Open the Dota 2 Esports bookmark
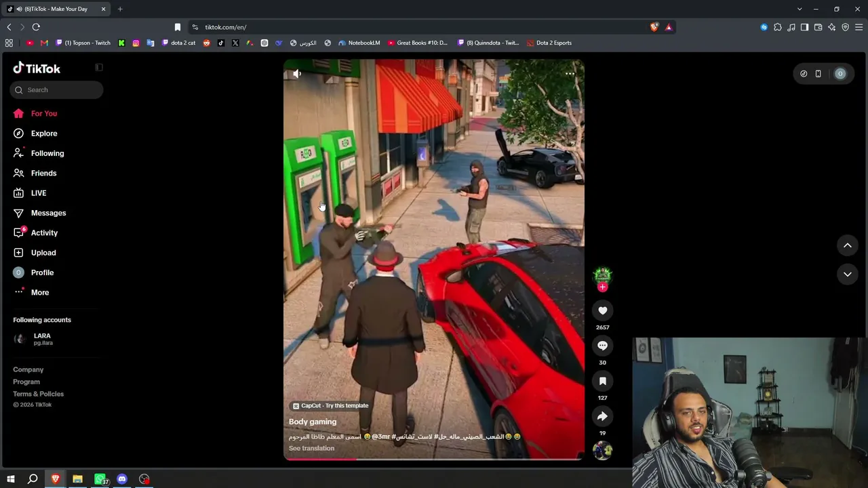The width and height of the screenshot is (868, 488). point(549,43)
